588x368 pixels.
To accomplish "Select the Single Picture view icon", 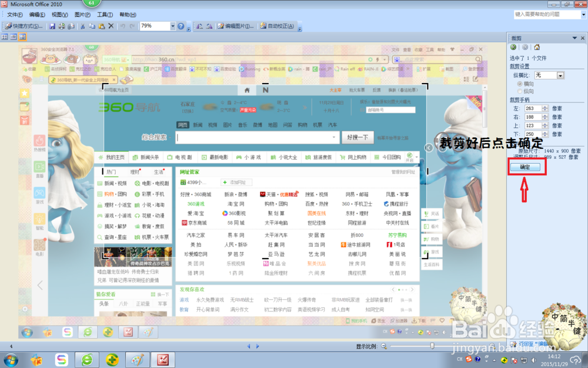I will pyautogui.click(x=22, y=37).
